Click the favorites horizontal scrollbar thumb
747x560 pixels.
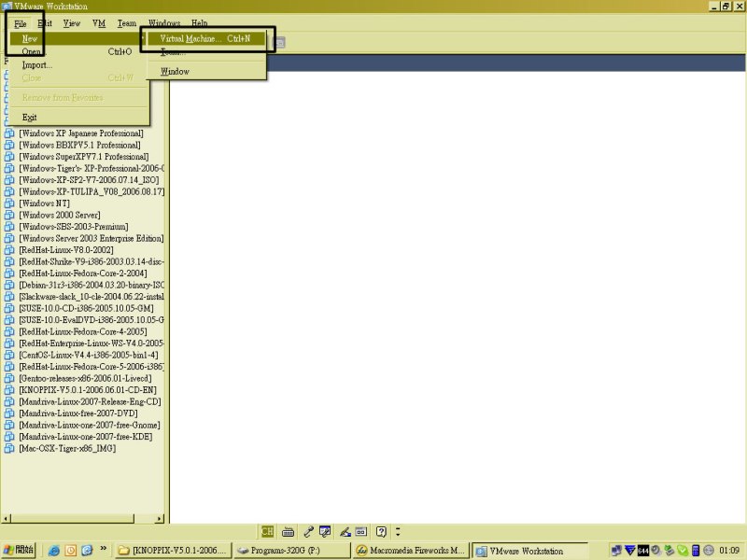click(73, 518)
